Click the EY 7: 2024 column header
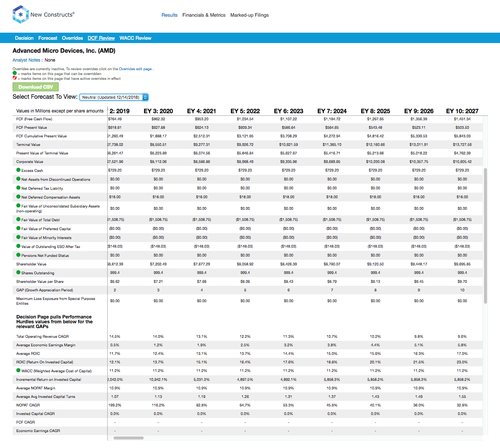The image size is (500, 448). 332,111
